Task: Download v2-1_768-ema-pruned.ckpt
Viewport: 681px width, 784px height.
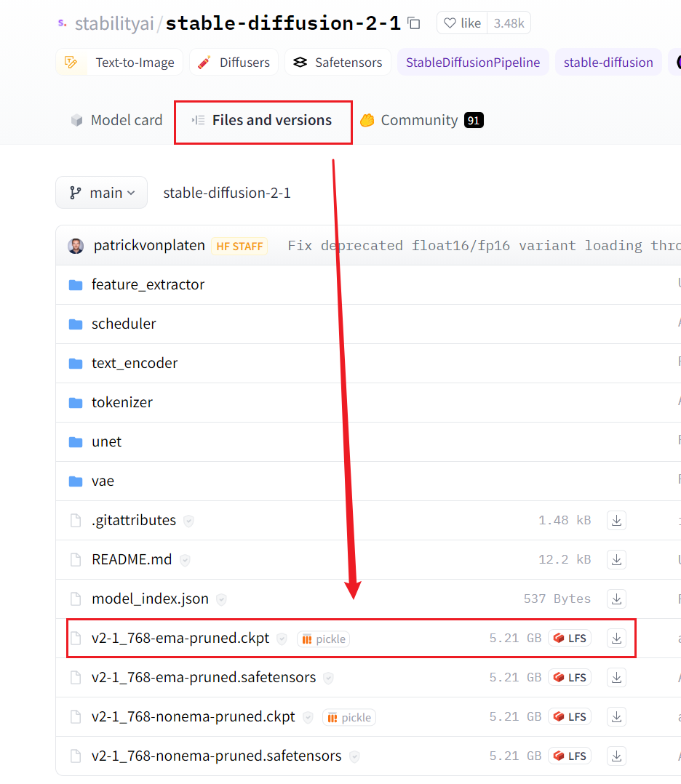Action: pyautogui.click(x=616, y=638)
